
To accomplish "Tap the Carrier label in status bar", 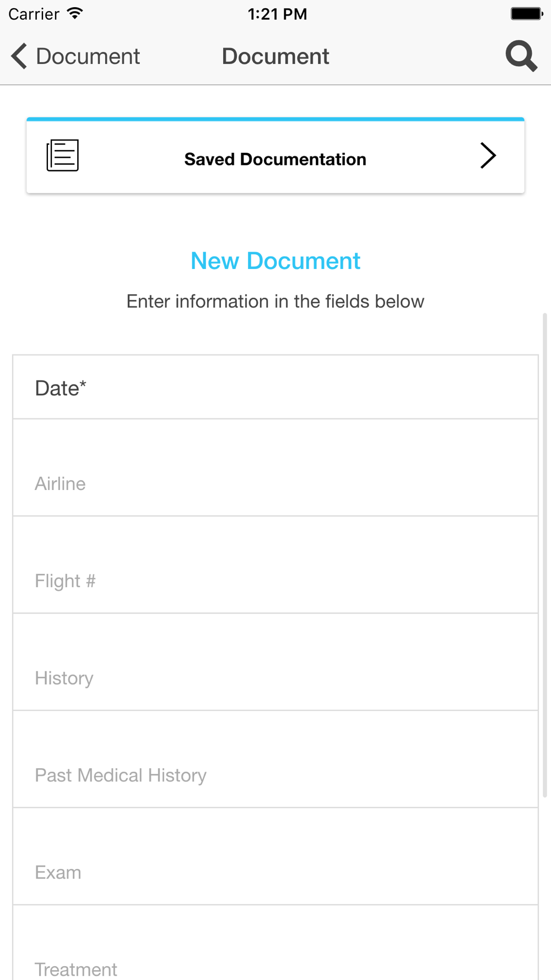I will 34,14.
